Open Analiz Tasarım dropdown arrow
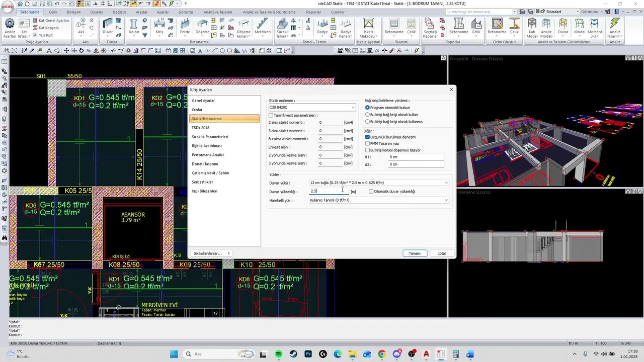Screen dimensions: 644x362 point(622,37)
